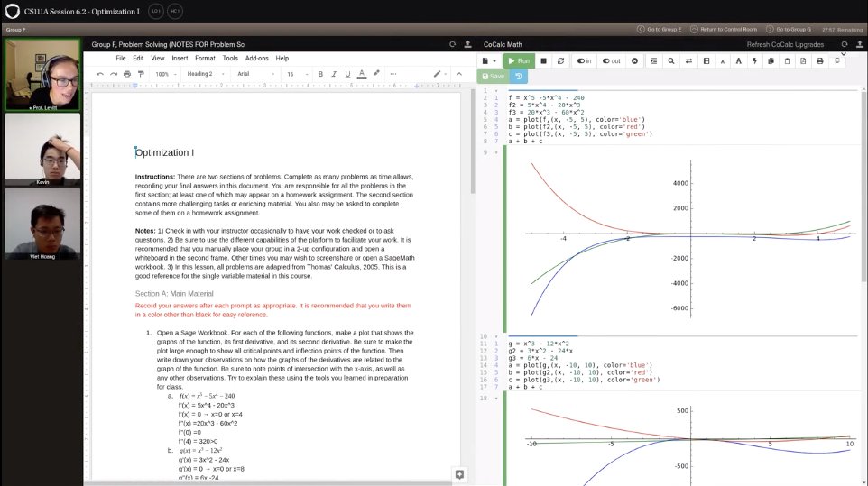
Task: Underline text with the U button
Action: tap(347, 74)
